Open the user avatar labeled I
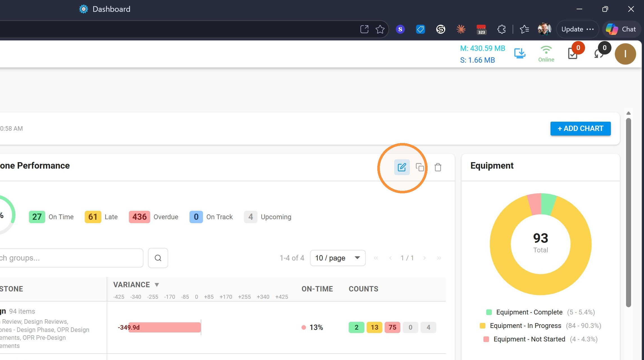Screen dimensions: 644x360 (x=625, y=54)
